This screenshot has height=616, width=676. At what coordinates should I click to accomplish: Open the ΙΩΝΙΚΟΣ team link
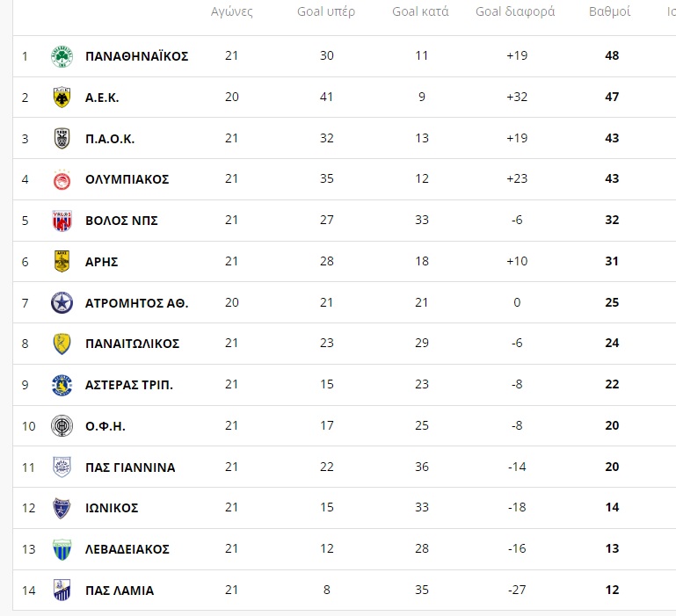click(x=112, y=508)
